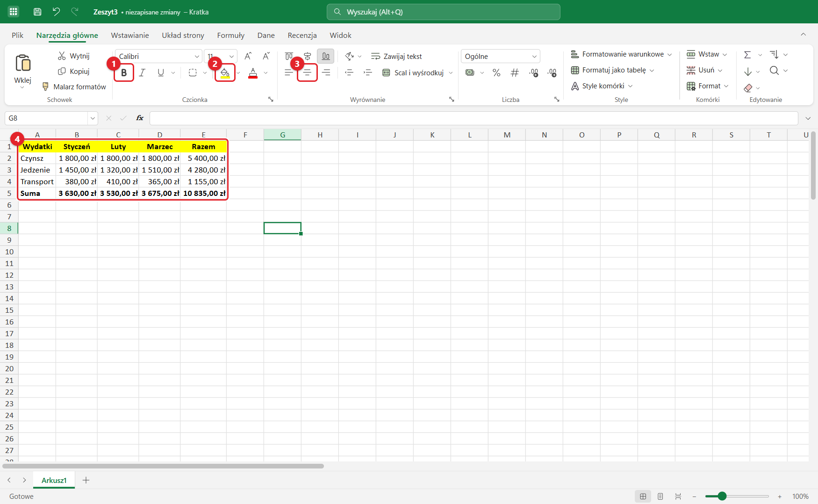Image resolution: width=818 pixels, height=504 pixels.
Task: Toggle Bold formatting
Action: pos(124,72)
